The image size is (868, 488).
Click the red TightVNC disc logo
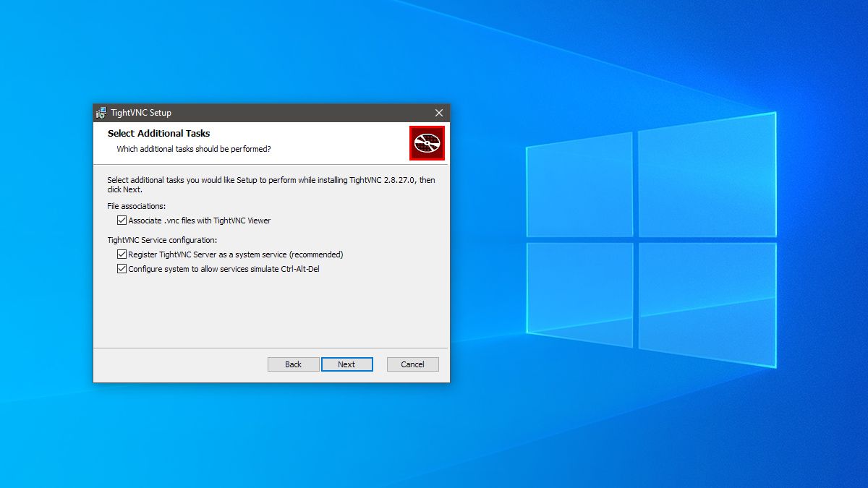click(427, 142)
